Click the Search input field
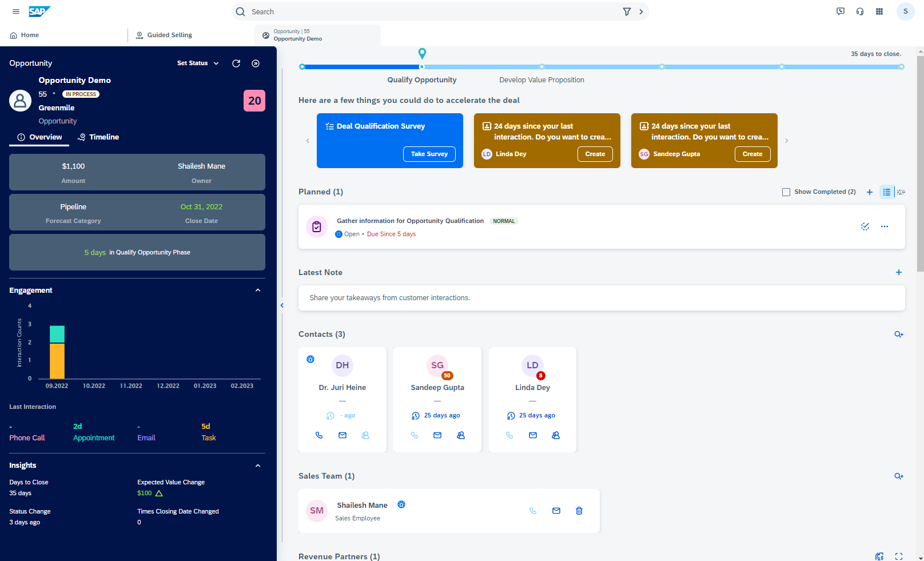The width and height of the screenshot is (924, 561). [x=435, y=11]
